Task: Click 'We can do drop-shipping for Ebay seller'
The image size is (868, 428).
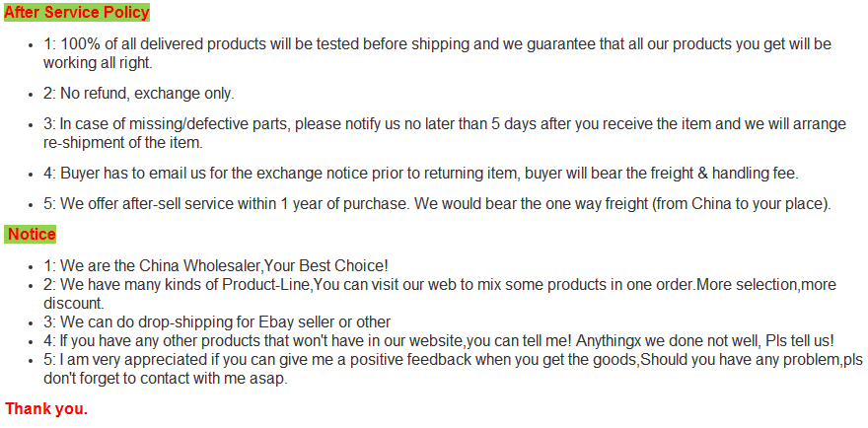Action: [217, 322]
